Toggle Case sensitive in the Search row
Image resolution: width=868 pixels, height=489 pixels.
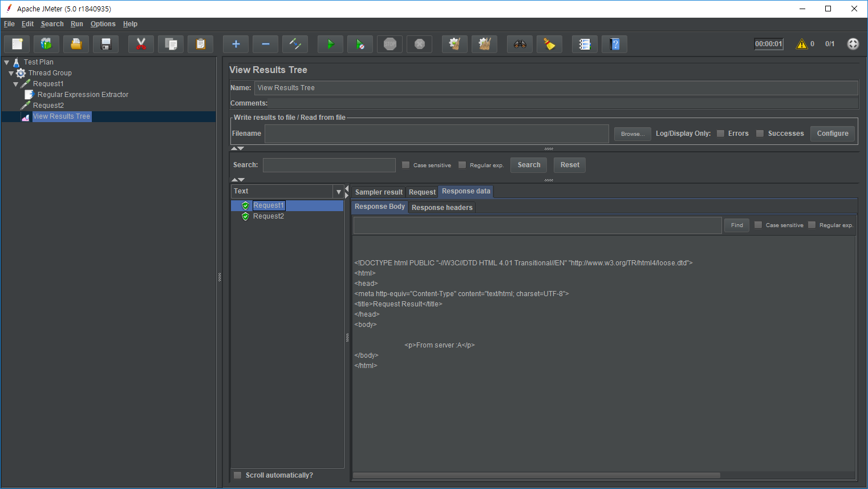[x=406, y=165]
